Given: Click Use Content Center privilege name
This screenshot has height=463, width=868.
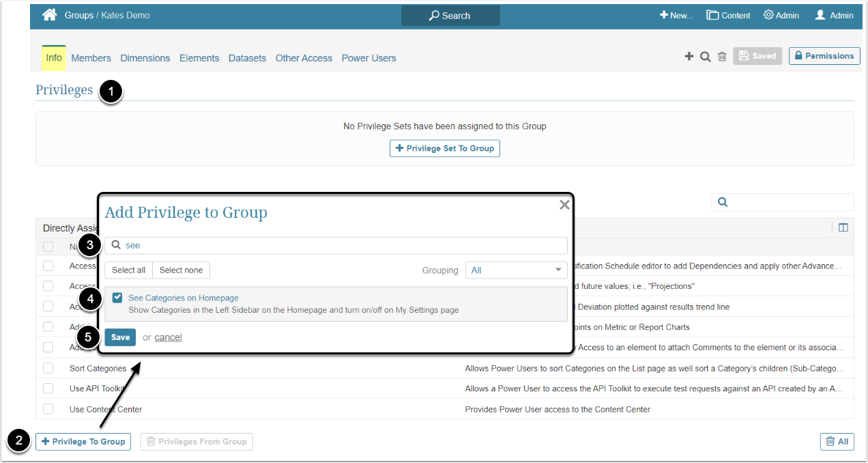Looking at the screenshot, I should pos(106,409).
